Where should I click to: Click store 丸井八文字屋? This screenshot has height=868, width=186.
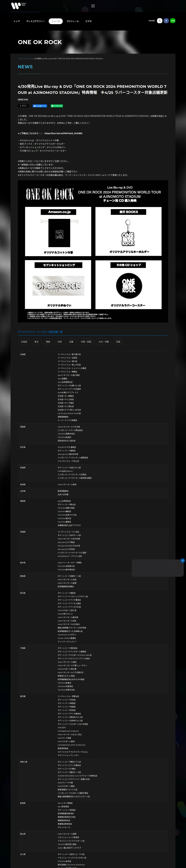click(x=63, y=495)
